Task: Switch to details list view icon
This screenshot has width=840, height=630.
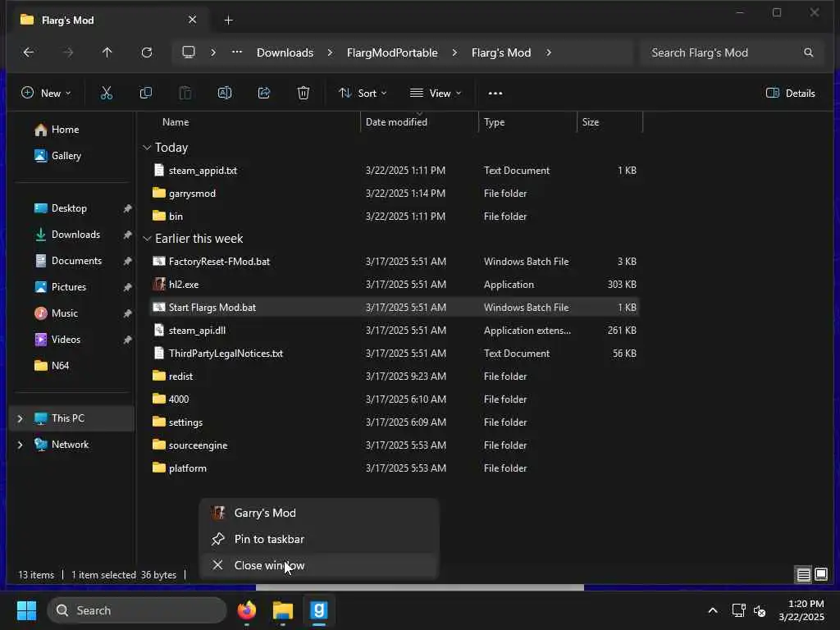Action: [803, 575]
